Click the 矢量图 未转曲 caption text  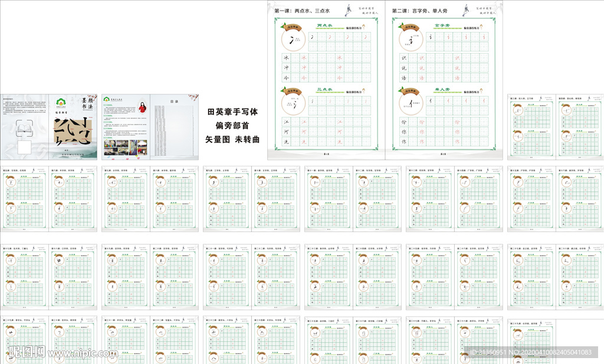232,139
